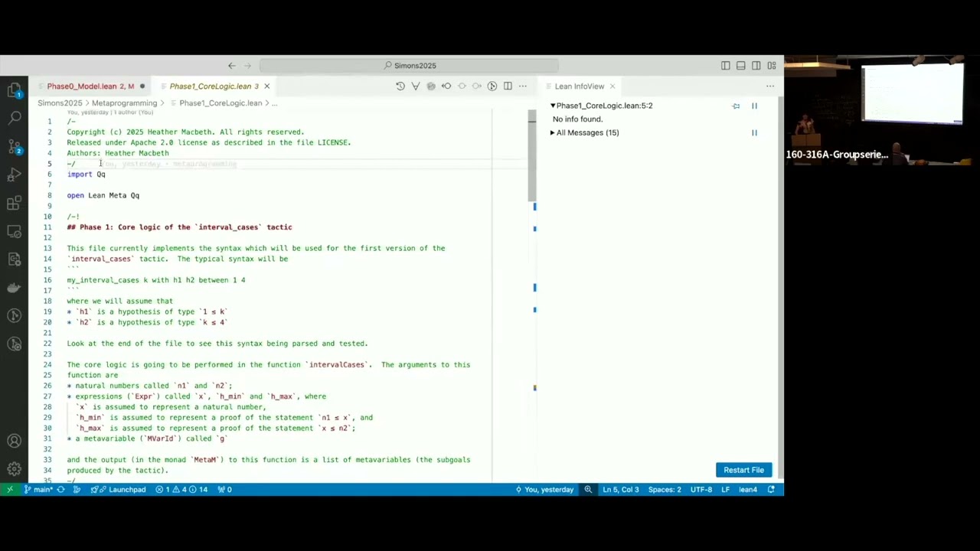
Task: Click the heading on line 11 'Phase 1: Core logic'
Action: coord(179,227)
